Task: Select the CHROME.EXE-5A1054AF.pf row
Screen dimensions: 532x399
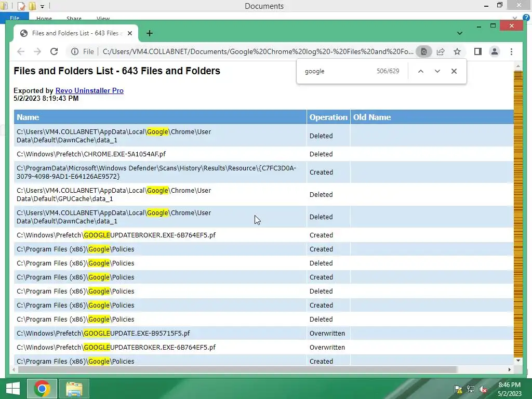Action: pos(263,154)
